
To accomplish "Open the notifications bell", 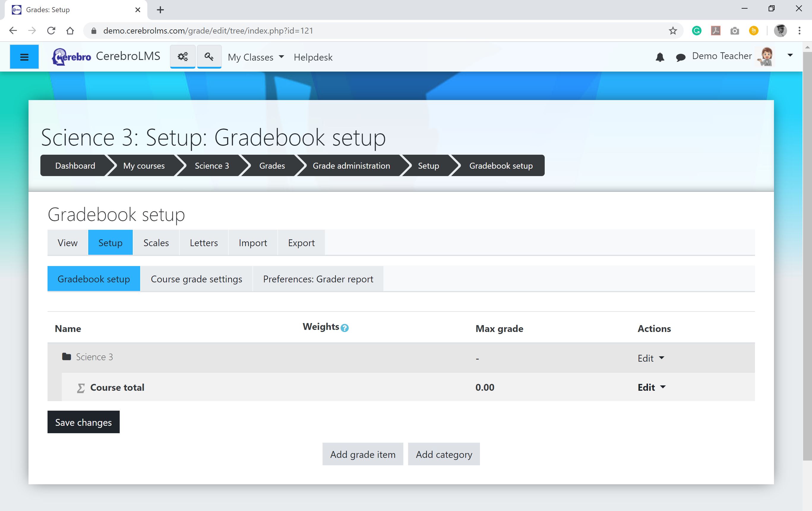I will [x=660, y=57].
